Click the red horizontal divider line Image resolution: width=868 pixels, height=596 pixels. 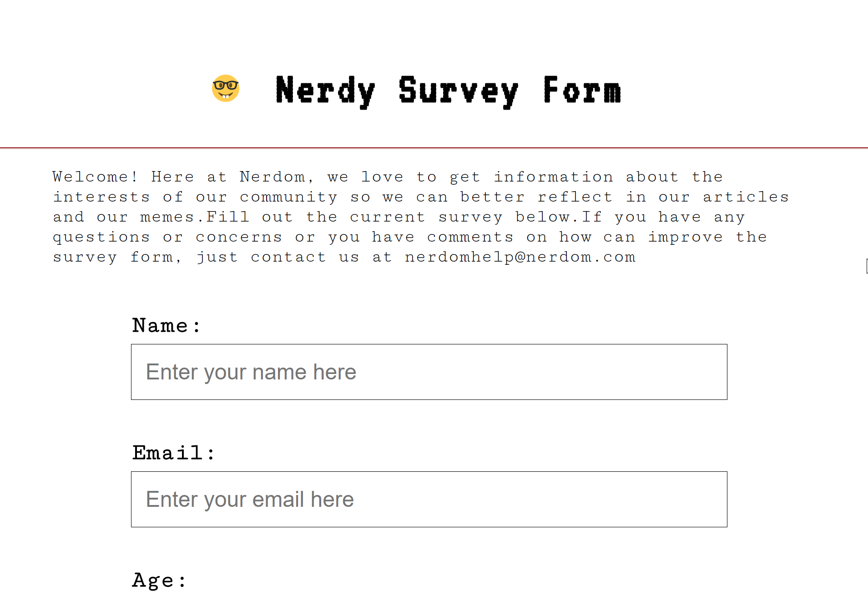pyautogui.click(x=434, y=148)
